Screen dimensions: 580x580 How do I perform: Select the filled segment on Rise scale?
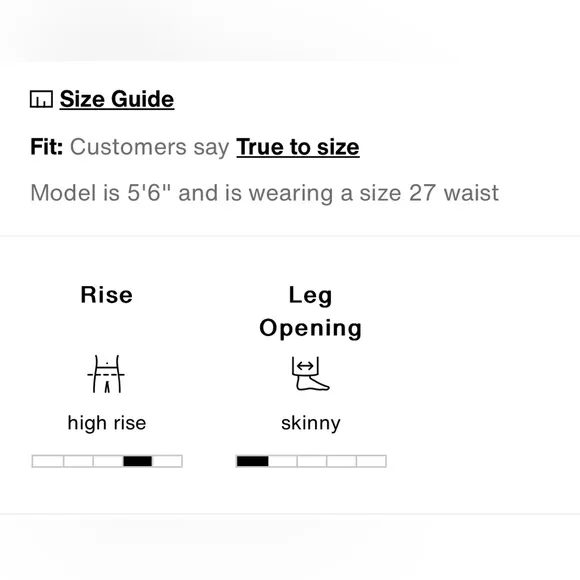(137, 461)
